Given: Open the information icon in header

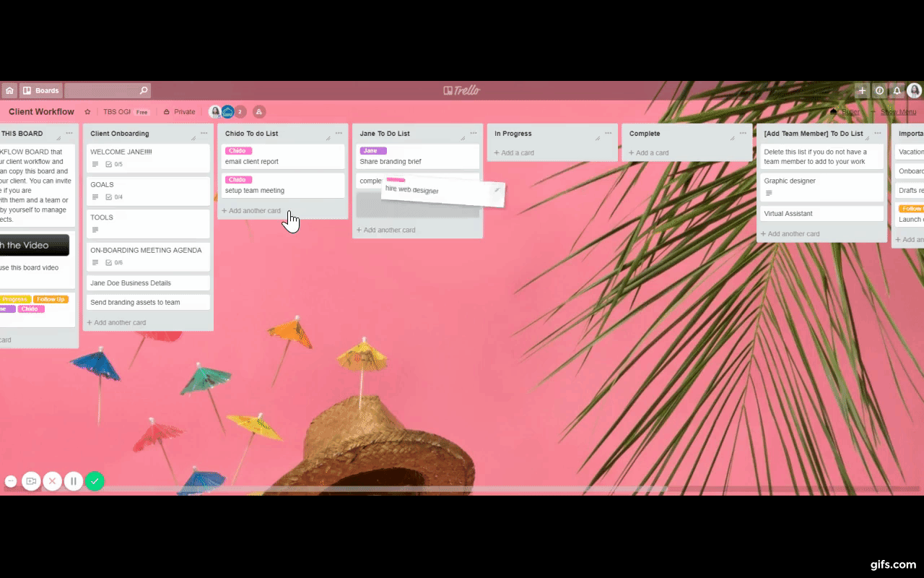Looking at the screenshot, I should click(x=879, y=90).
